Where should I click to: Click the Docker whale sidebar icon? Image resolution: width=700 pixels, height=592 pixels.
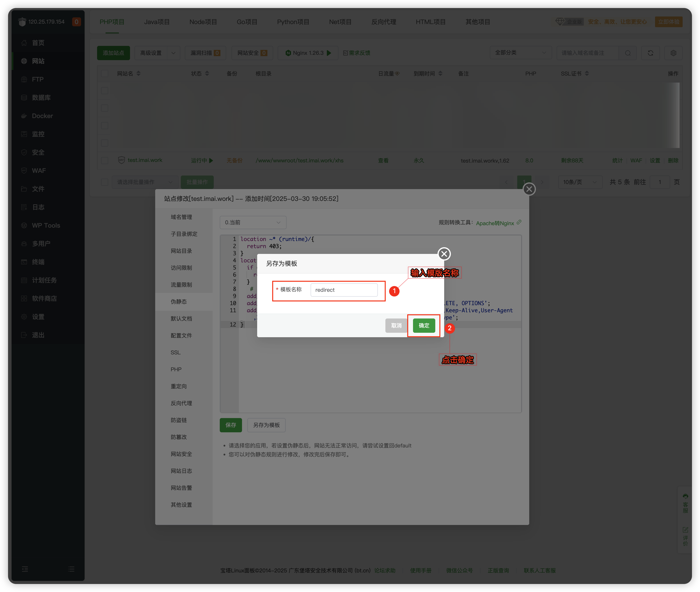point(24,116)
